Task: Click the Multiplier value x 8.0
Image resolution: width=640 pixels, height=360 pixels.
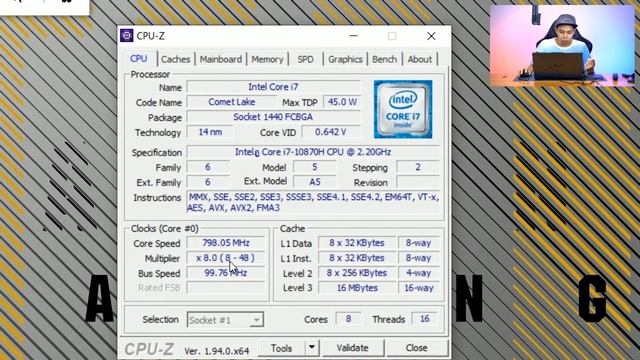Action: (226, 258)
